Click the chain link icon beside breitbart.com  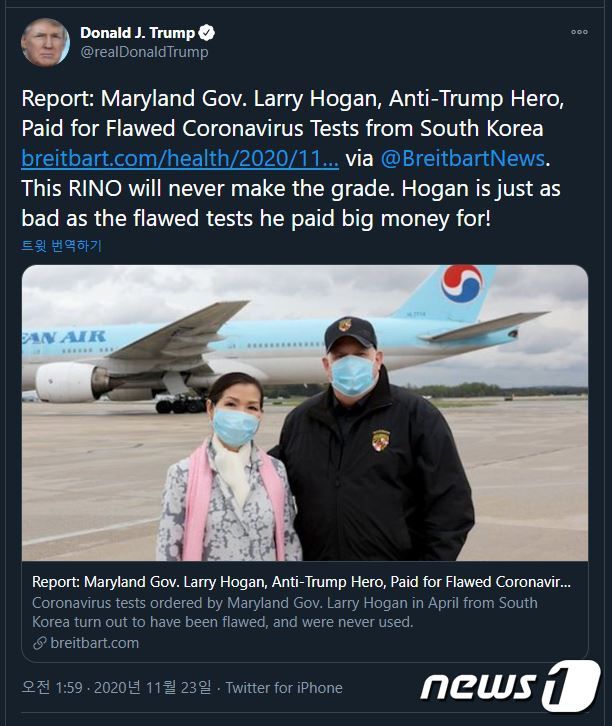(x=39, y=643)
